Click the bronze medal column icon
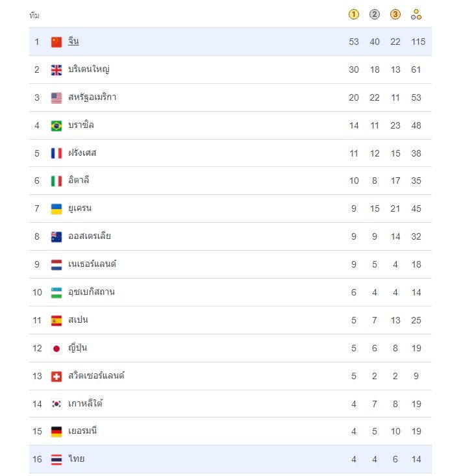450x476 pixels. click(x=395, y=14)
